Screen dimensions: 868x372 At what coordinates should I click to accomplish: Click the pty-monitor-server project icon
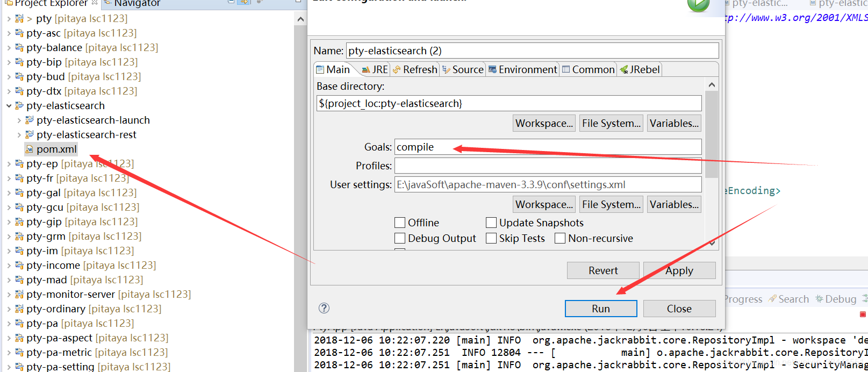(19, 294)
